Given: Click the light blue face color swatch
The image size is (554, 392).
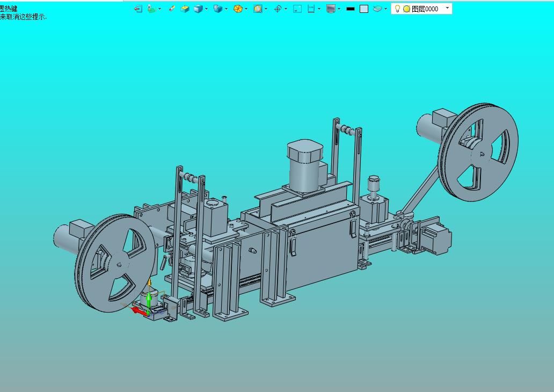Looking at the screenshot, I should click(x=364, y=9).
